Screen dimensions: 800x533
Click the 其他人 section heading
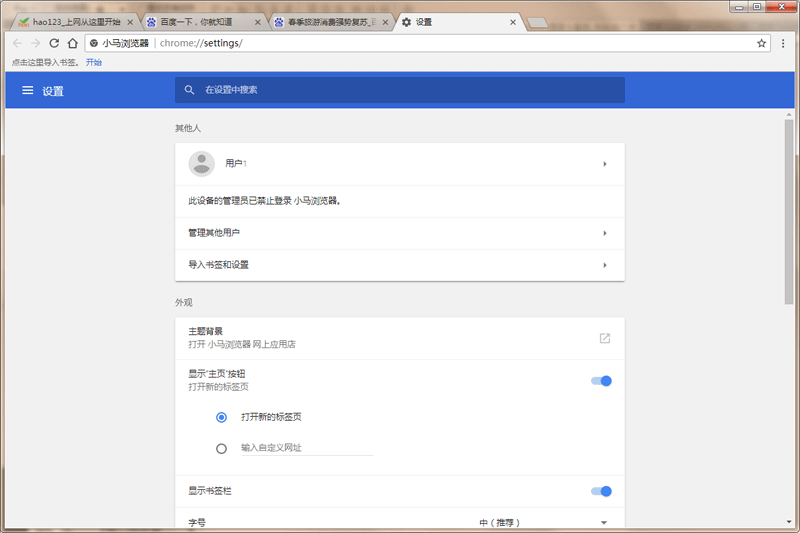(x=188, y=128)
